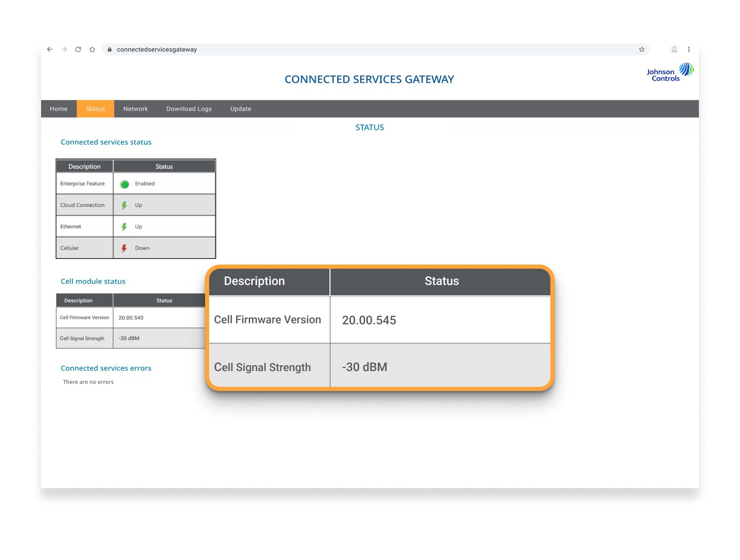Image resolution: width=740 pixels, height=560 pixels.
Task: Click the green bolt icon for Cloud Connection
Action: 124,206
